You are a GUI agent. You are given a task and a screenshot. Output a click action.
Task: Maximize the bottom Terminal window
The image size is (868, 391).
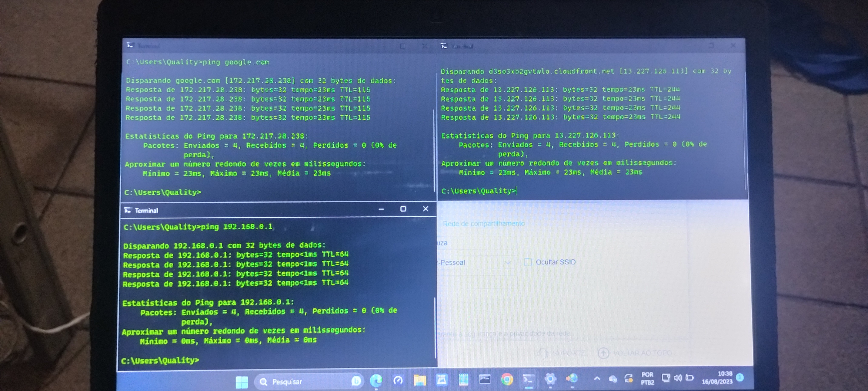[403, 209]
